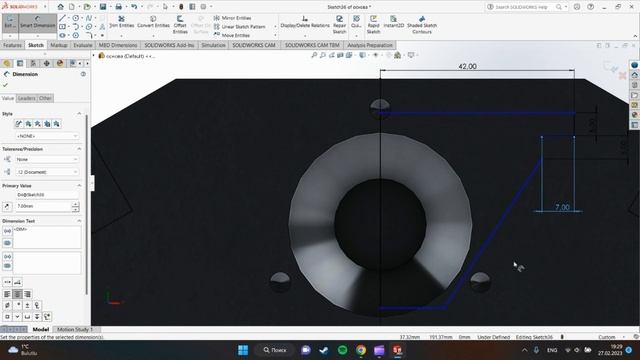640x360 pixels.
Task: Click the Exit Sketch button
Action: [x=10, y=23]
